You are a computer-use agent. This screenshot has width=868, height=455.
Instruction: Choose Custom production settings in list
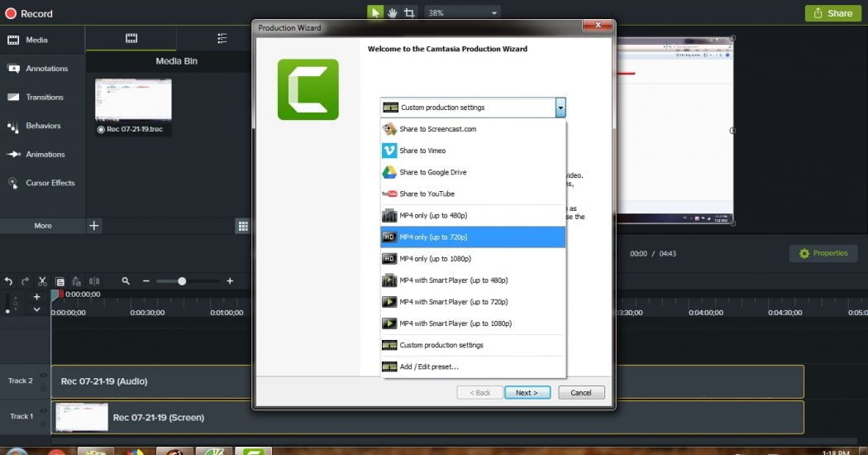coord(473,345)
